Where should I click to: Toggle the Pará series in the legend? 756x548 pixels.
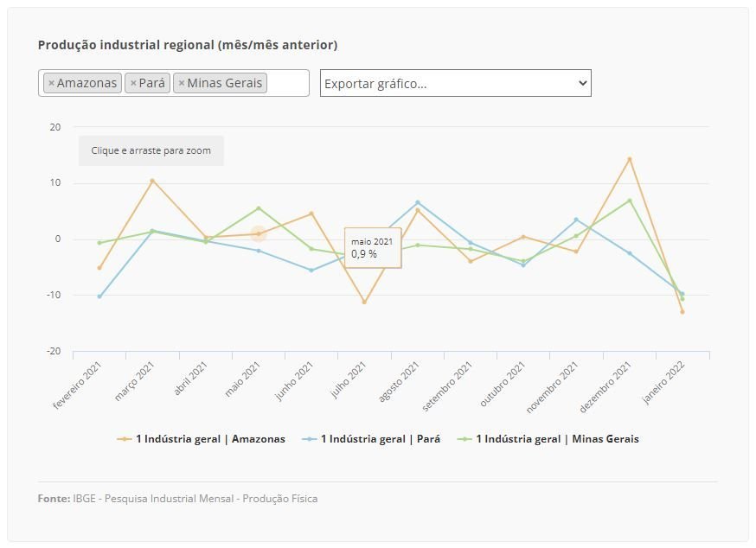click(x=372, y=439)
